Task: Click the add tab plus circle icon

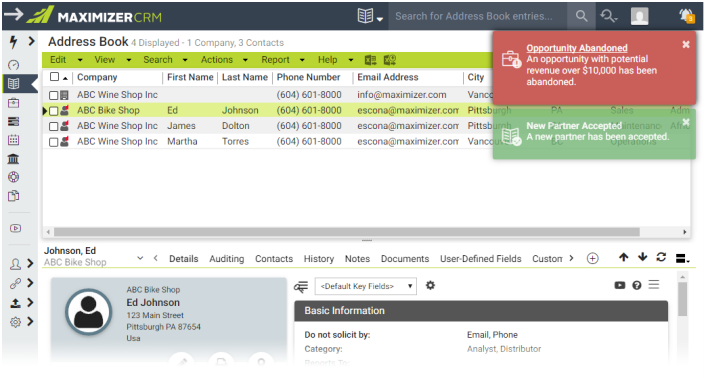Action: pos(593,259)
